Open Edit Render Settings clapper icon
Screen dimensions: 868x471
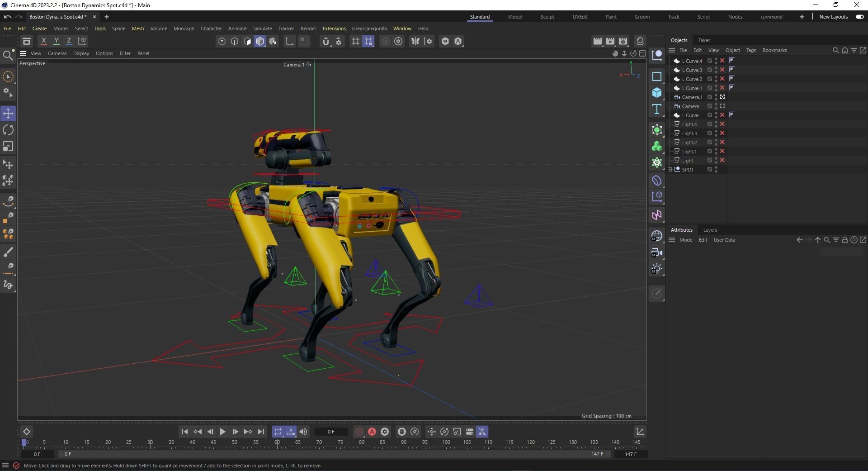623,41
